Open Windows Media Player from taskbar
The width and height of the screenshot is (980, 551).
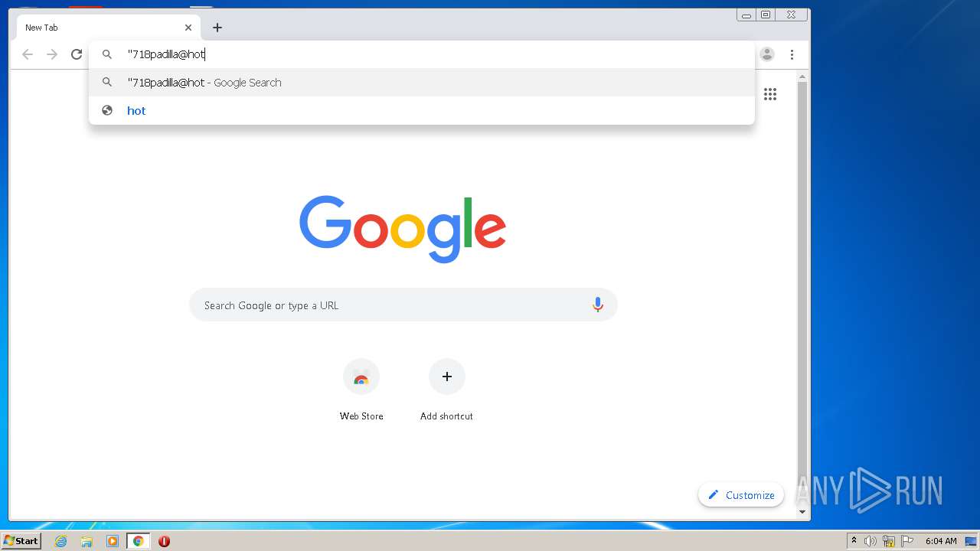click(113, 541)
